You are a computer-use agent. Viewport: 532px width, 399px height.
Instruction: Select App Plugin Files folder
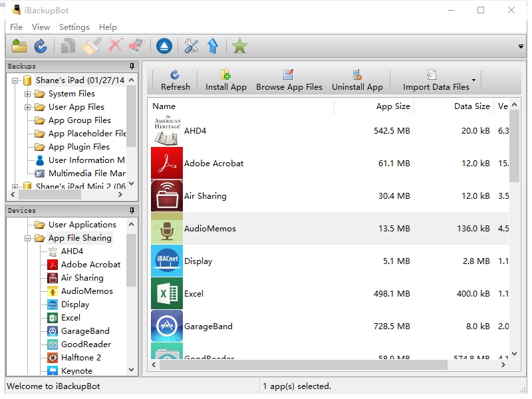78,147
